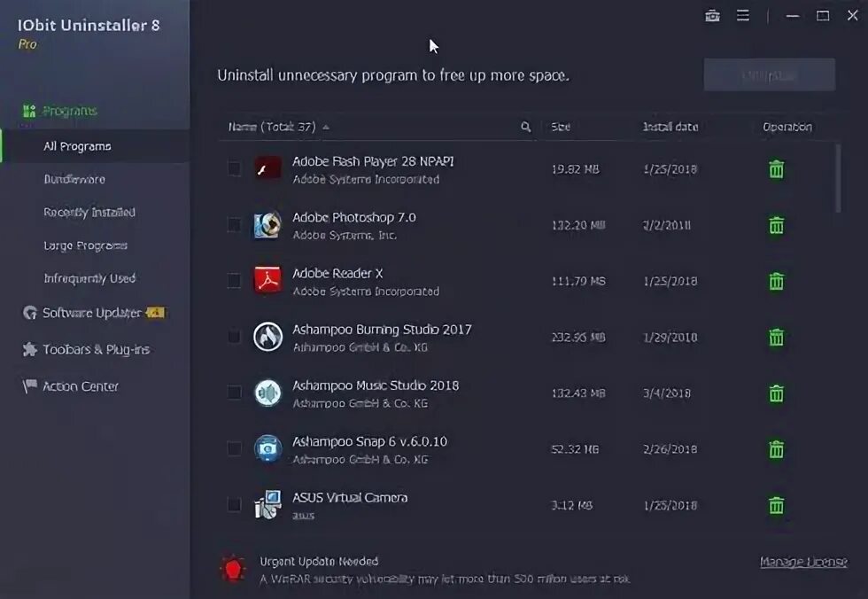This screenshot has height=599, width=868.
Task: Click the 19.82 MB size value
Action: [x=575, y=169]
